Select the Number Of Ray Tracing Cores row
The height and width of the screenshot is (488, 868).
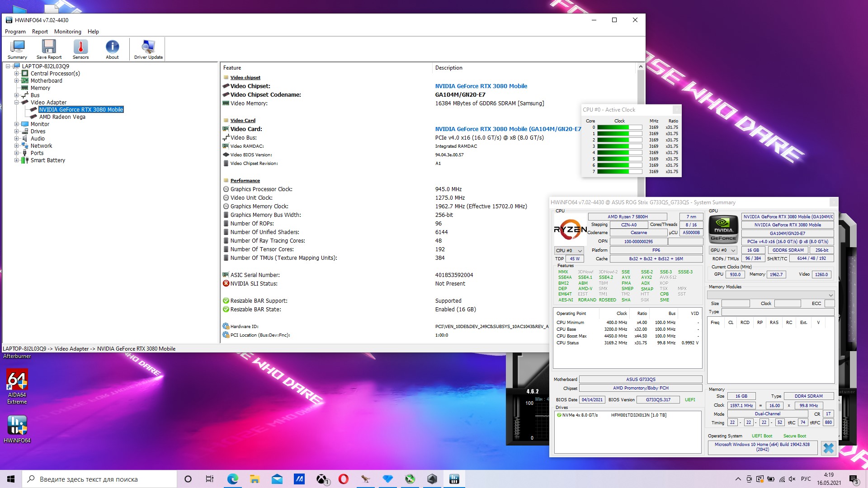click(x=386, y=241)
